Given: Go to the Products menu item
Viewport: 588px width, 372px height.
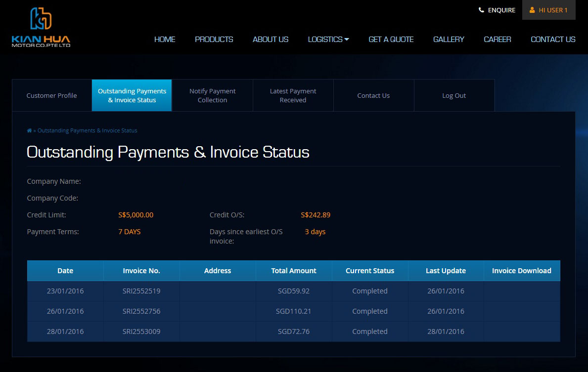Looking at the screenshot, I should 214,39.
